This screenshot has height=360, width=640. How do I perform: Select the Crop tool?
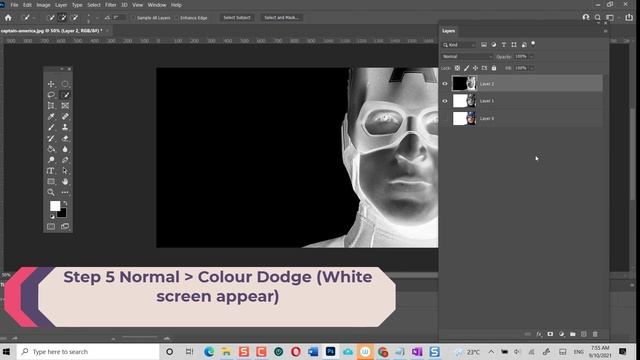51,106
